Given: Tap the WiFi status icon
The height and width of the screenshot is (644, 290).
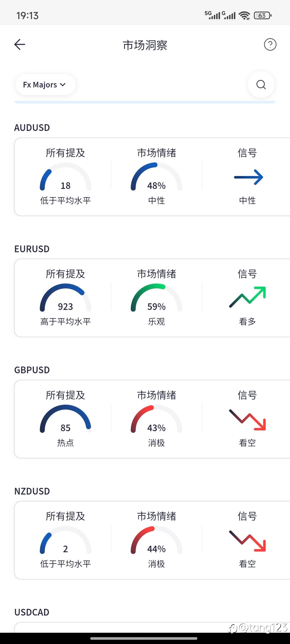Looking at the screenshot, I should [244, 16].
